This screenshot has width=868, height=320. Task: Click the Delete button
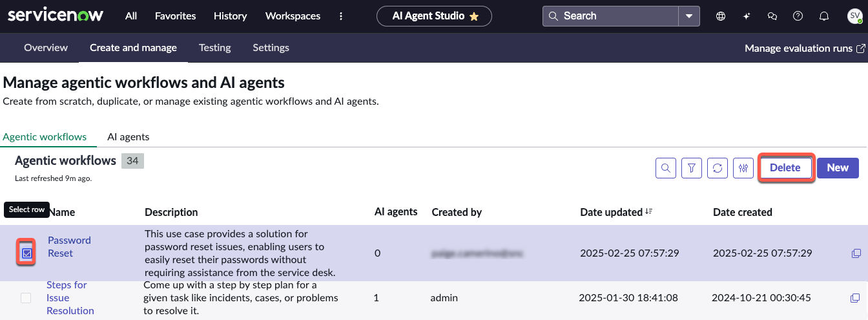coord(785,168)
